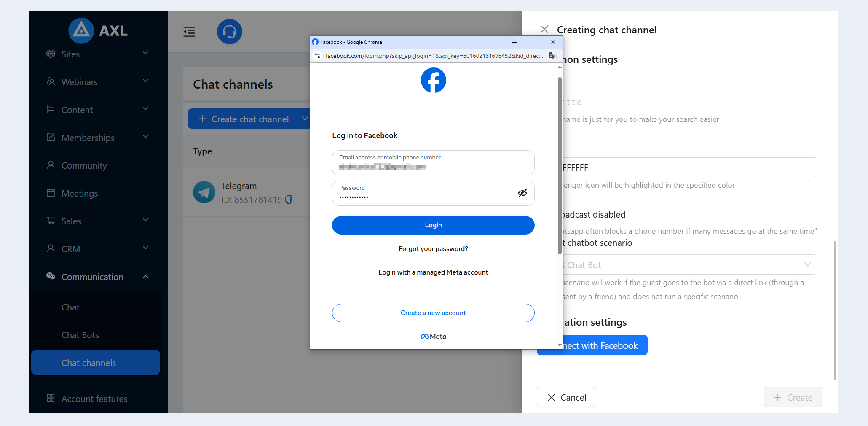Image resolution: width=868 pixels, height=426 pixels.
Task: Expand the CRM menu chevron
Action: pos(146,248)
